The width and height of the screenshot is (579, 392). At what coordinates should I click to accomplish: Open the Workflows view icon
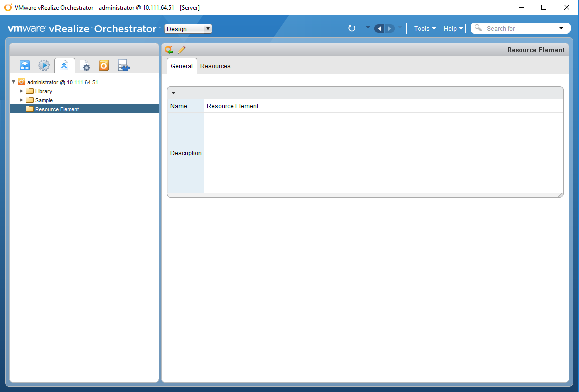(25, 65)
